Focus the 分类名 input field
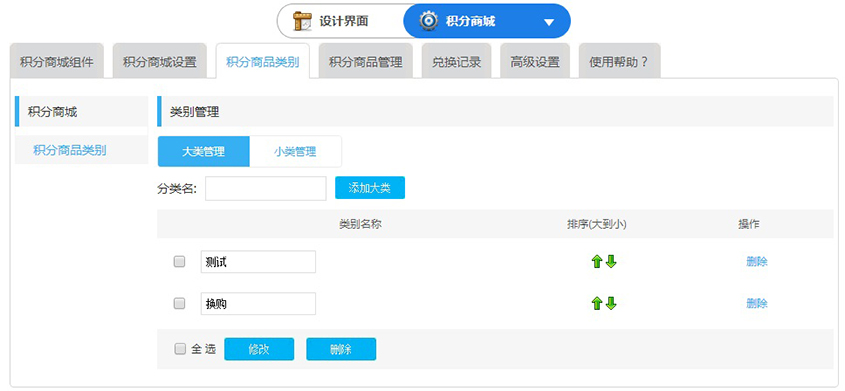The image size is (845, 391). pos(266,188)
